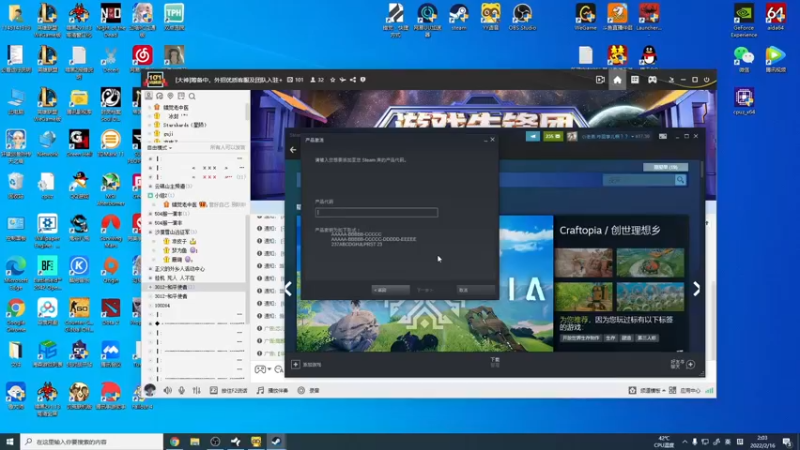The image size is (800, 450).
Task: Open the 播放伴奏 music note icon
Action: pos(260,390)
